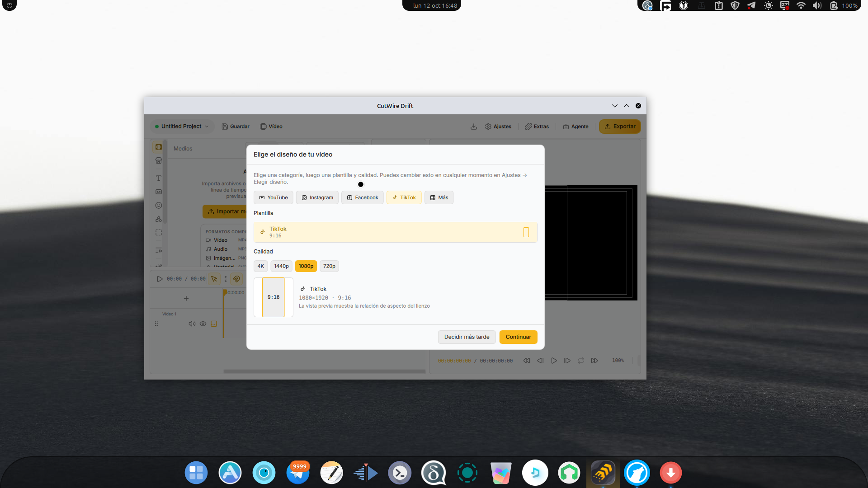Open the Vídeo menu in toolbar
The image size is (868, 488).
[x=271, y=127]
